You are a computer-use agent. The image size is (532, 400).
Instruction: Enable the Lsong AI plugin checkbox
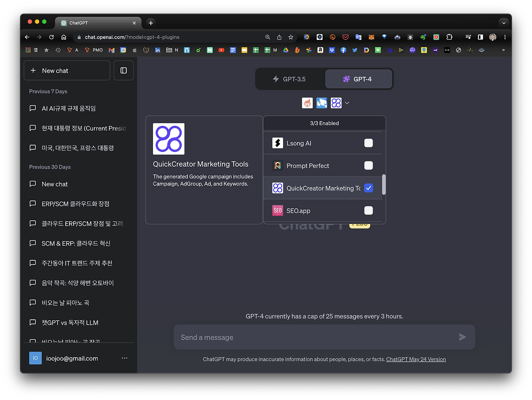pos(369,143)
